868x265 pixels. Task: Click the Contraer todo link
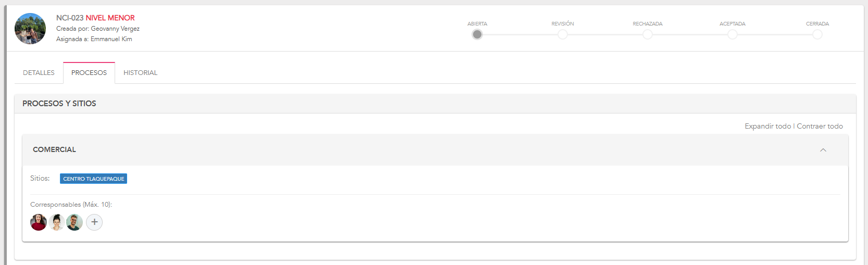820,126
